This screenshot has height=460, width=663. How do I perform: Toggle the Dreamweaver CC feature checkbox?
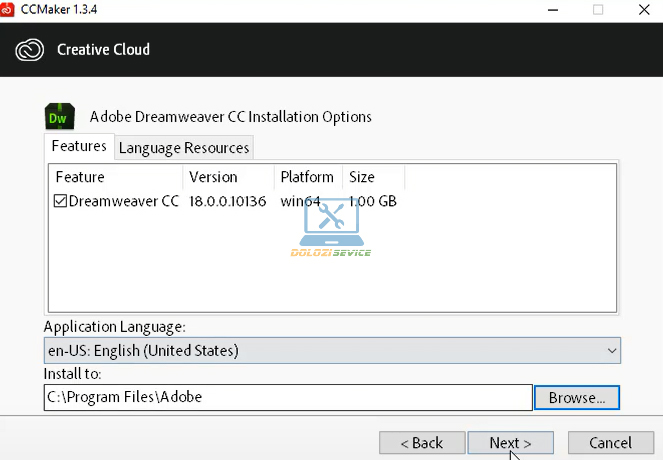pyautogui.click(x=60, y=201)
